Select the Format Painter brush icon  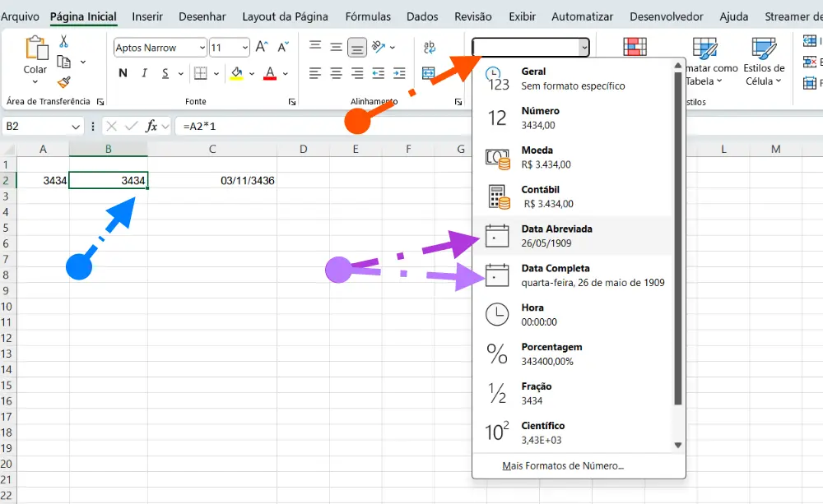(x=63, y=81)
